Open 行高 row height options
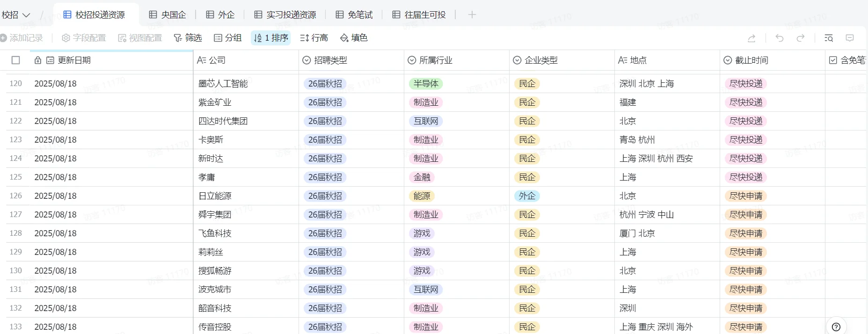868x334 pixels. click(x=314, y=38)
